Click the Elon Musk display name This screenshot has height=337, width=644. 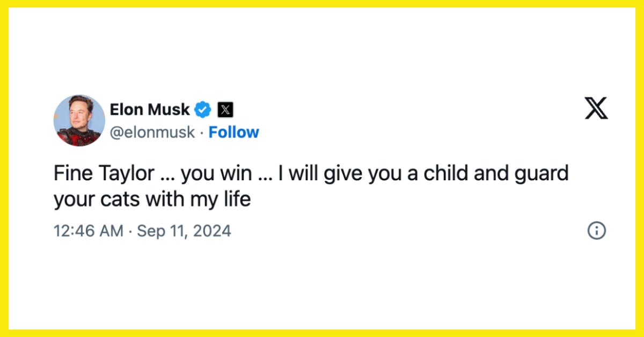pos(150,109)
